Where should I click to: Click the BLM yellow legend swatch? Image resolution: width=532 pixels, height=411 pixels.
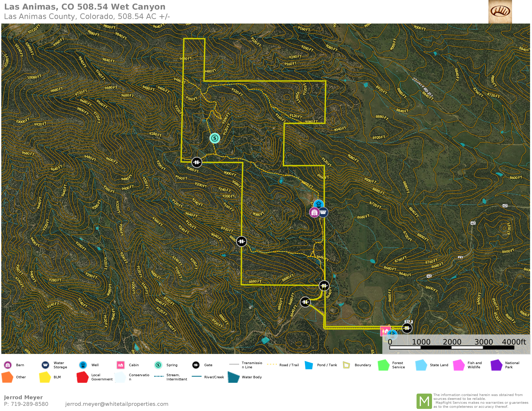(x=45, y=377)
